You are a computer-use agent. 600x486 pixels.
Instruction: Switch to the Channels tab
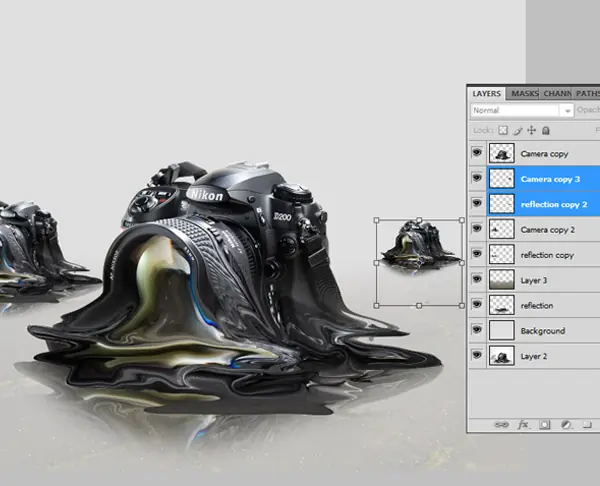coord(557,93)
